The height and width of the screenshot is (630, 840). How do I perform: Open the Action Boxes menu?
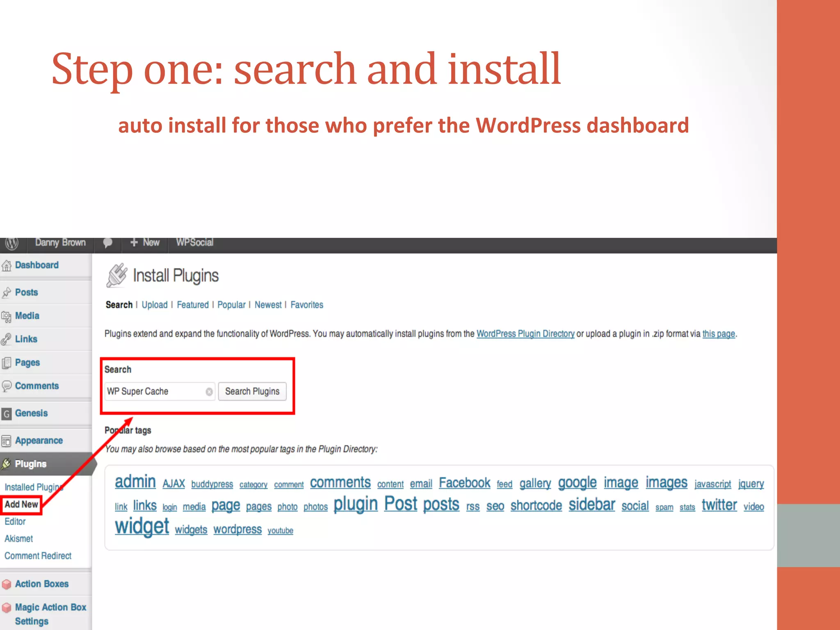coord(42,584)
